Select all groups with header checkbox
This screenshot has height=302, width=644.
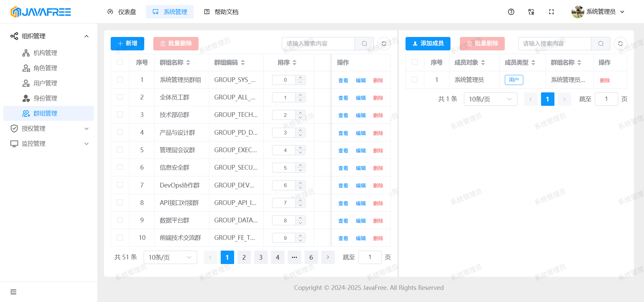coord(120,62)
